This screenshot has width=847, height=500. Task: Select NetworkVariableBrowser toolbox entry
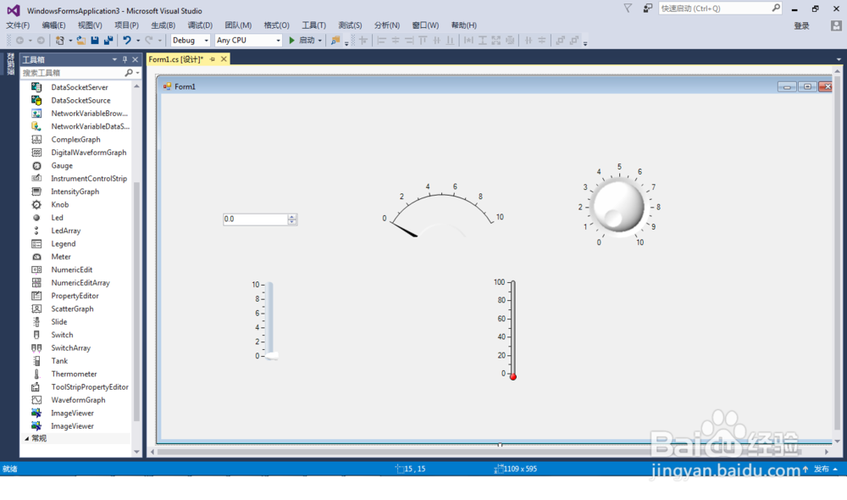(x=90, y=113)
